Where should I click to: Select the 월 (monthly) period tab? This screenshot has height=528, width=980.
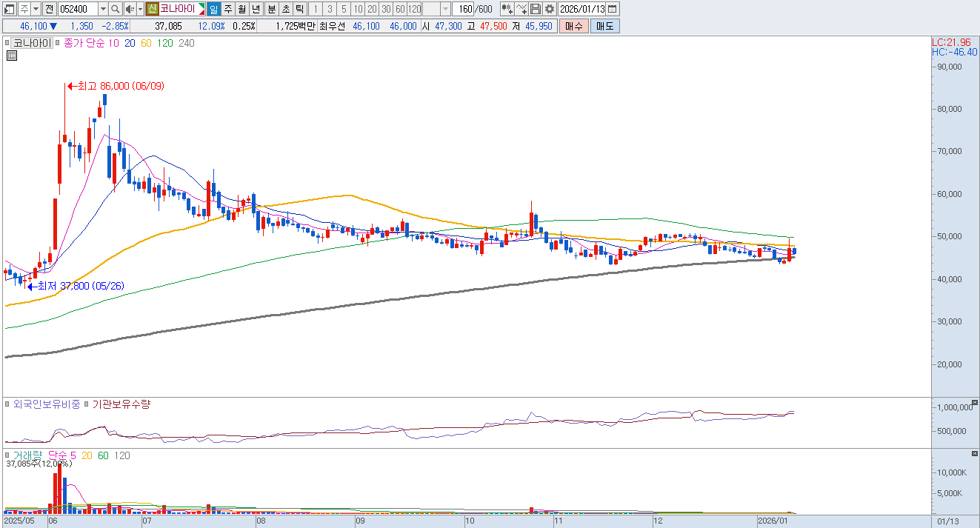click(241, 9)
